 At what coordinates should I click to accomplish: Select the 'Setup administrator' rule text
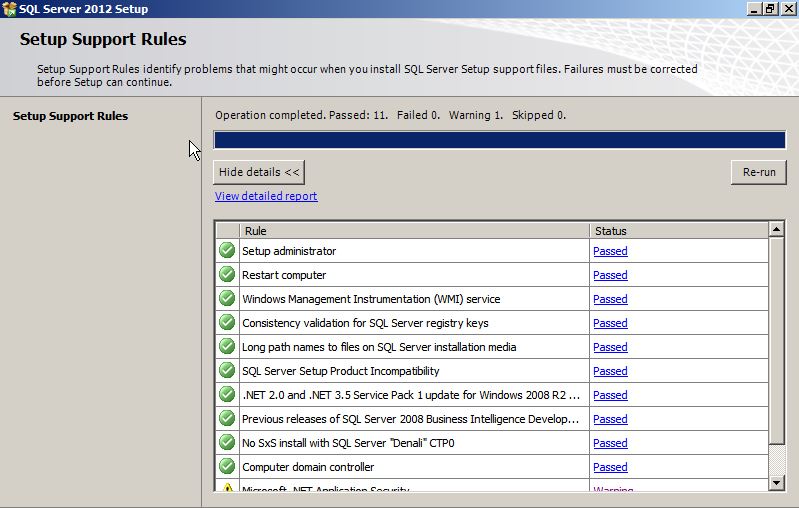point(289,251)
